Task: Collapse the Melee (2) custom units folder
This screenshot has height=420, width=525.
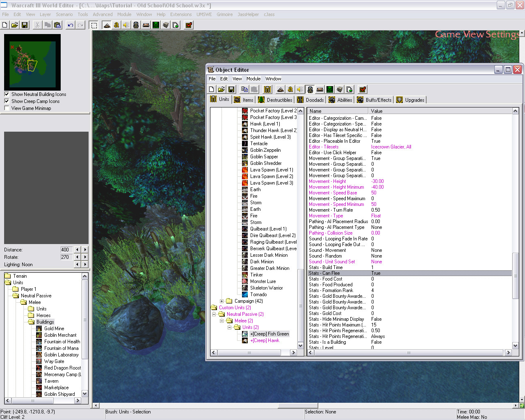Action: point(222,321)
